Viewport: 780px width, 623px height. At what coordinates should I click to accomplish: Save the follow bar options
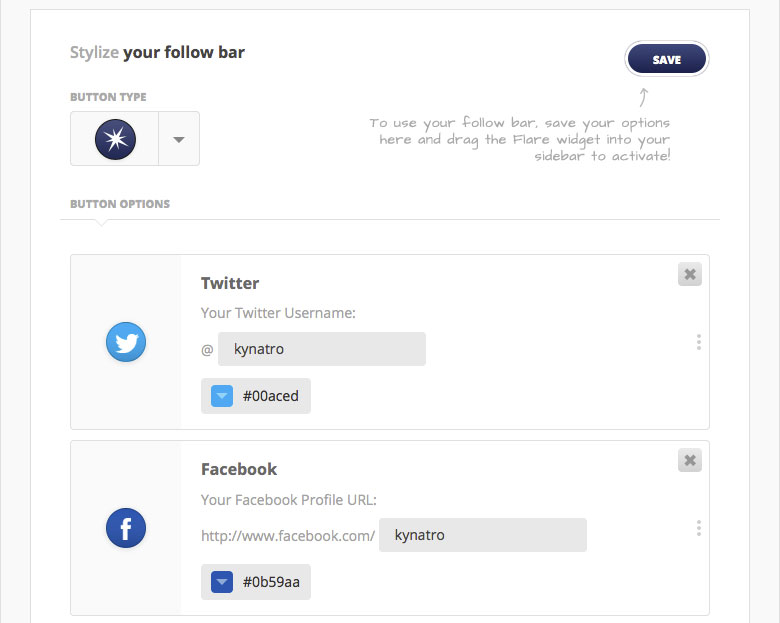coord(667,59)
